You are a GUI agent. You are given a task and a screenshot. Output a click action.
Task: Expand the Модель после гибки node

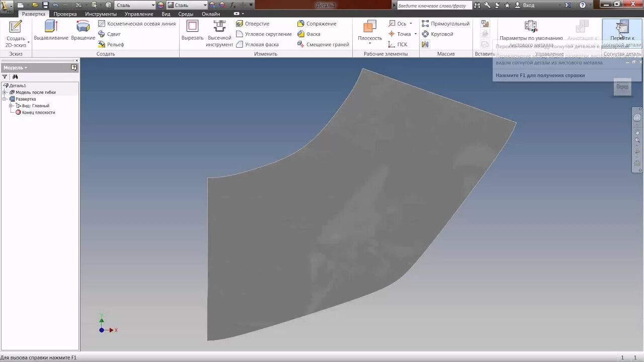[x=5, y=93]
